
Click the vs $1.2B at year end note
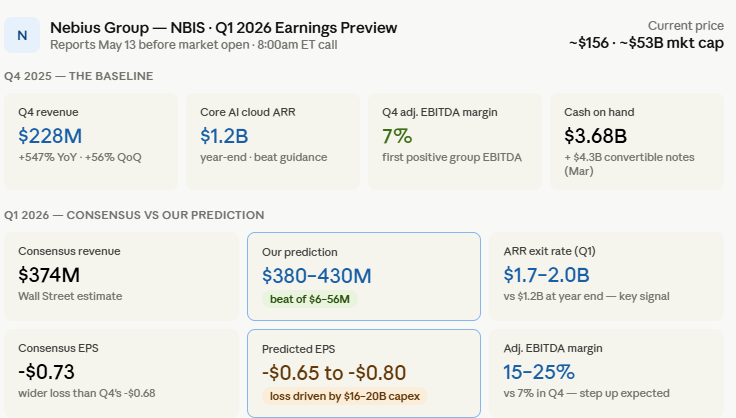click(587, 296)
